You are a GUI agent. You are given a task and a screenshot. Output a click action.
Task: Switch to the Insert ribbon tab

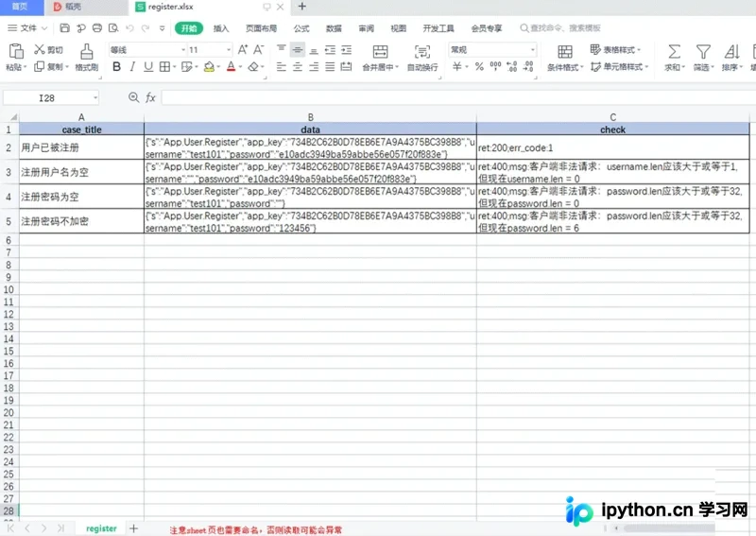(x=221, y=28)
